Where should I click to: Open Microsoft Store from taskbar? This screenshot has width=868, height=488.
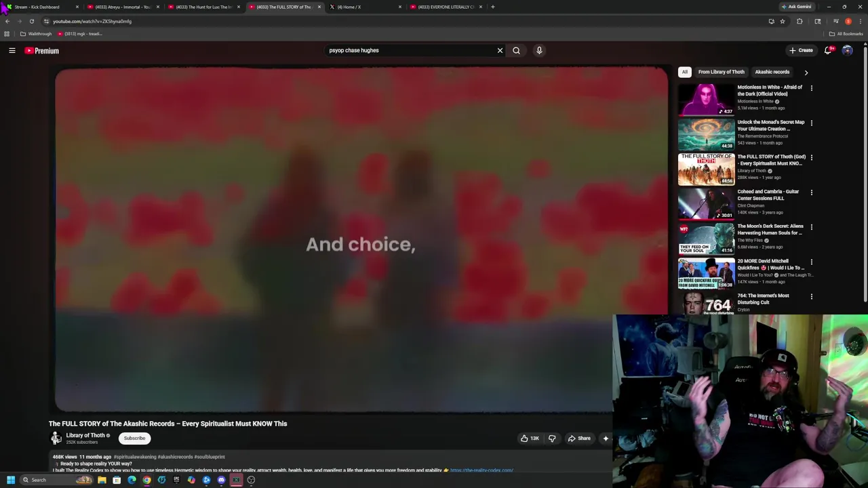pyautogui.click(x=117, y=480)
